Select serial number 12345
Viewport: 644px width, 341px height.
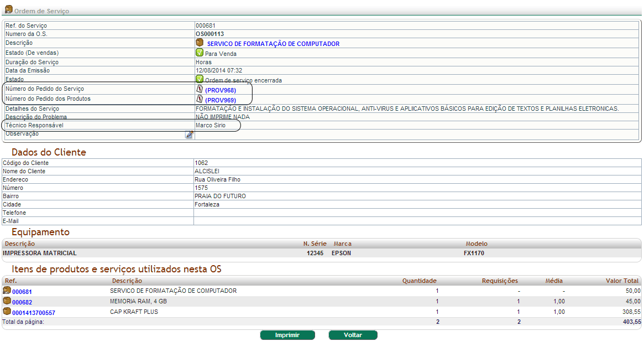tap(315, 253)
